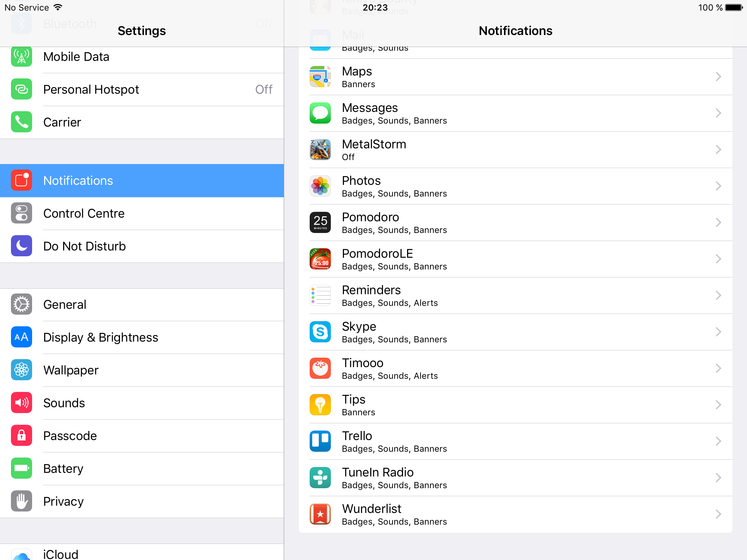The width and height of the screenshot is (747, 560).
Task: Tap the Personal Hotspot link icon
Action: click(x=22, y=89)
